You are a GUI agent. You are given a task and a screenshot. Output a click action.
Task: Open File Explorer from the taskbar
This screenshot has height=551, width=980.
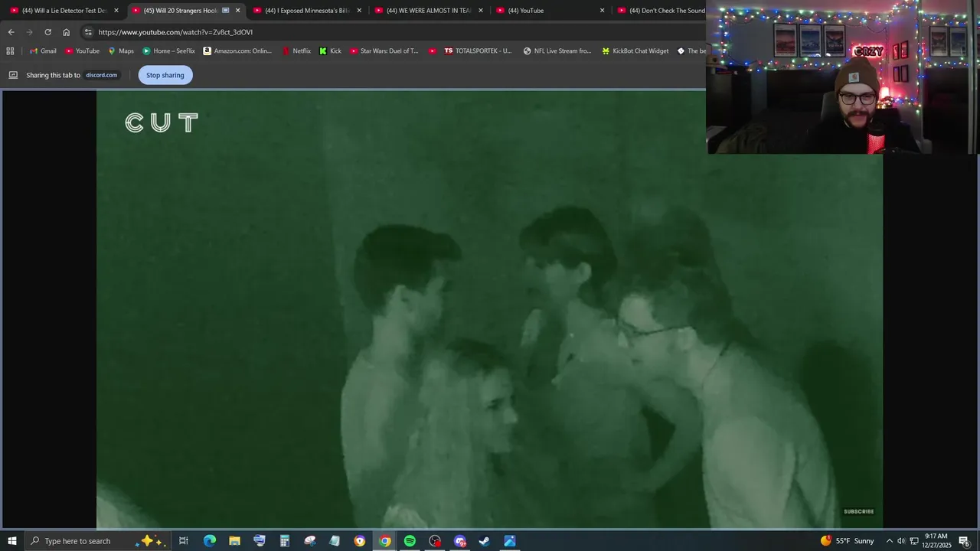tap(234, 541)
